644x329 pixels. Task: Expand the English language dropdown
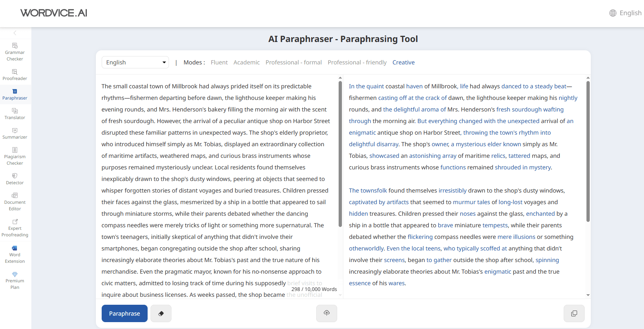click(135, 62)
